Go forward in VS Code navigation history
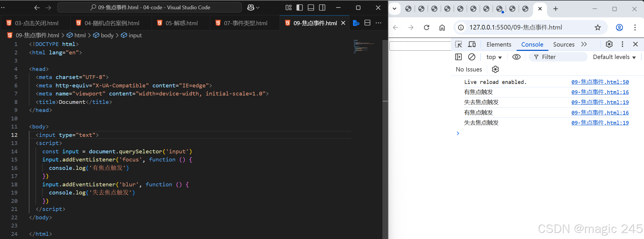644x239 pixels. click(48, 8)
